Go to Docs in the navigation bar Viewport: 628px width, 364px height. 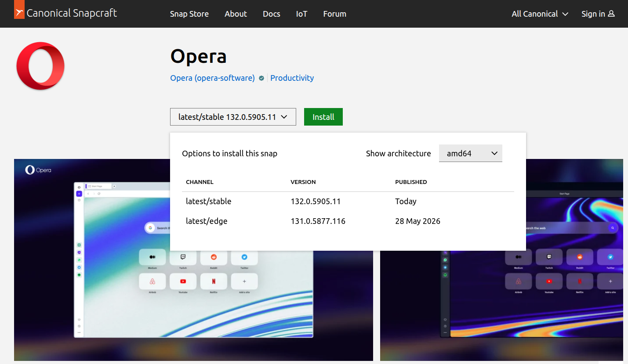[x=272, y=14]
